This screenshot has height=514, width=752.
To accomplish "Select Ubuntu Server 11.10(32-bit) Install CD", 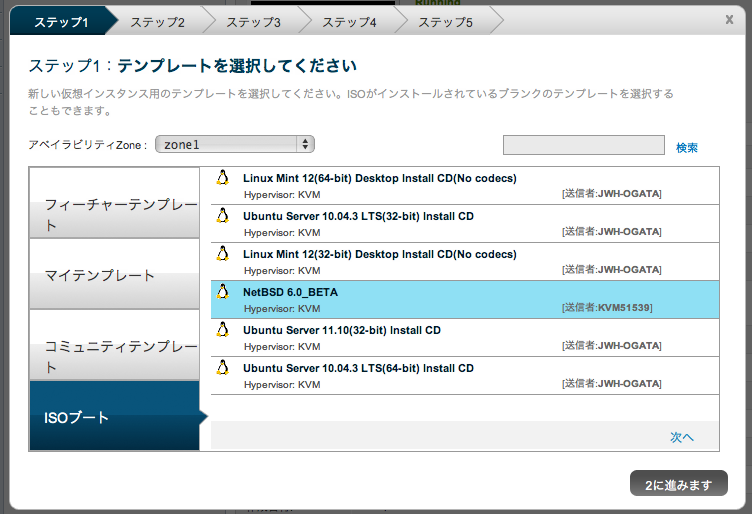I will tap(465, 338).
